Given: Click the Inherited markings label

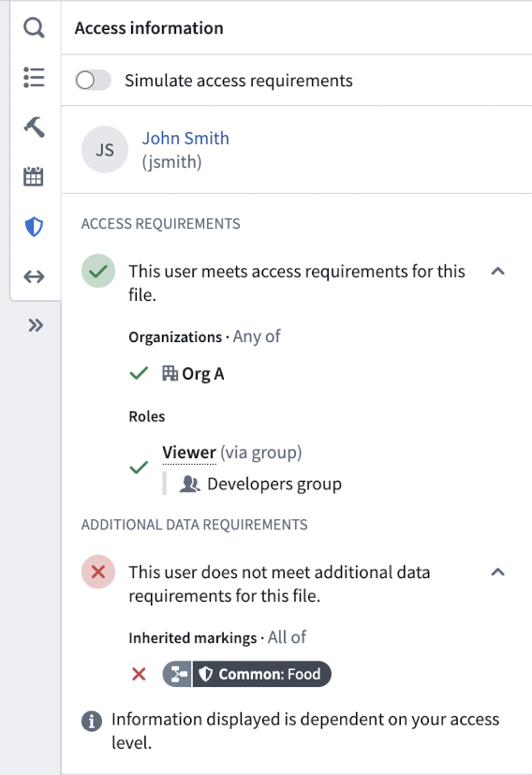Looking at the screenshot, I should 193,638.
